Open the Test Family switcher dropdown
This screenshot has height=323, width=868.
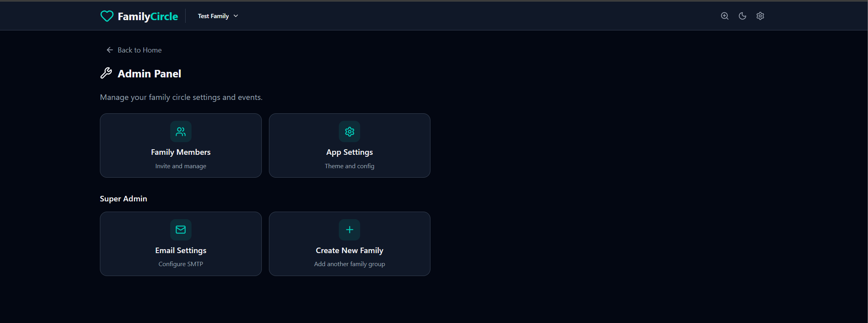click(213, 16)
